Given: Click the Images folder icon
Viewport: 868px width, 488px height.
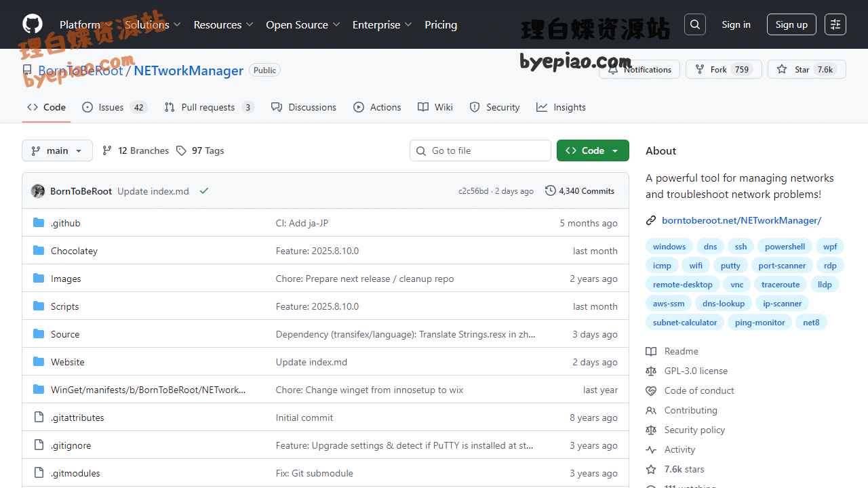Looking at the screenshot, I should [39, 279].
